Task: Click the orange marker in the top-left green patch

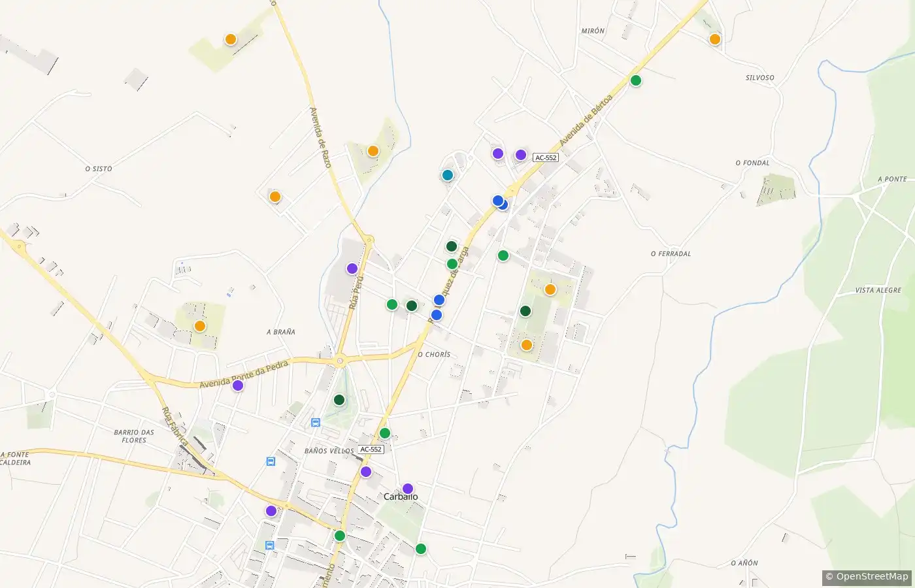Action: [231, 39]
